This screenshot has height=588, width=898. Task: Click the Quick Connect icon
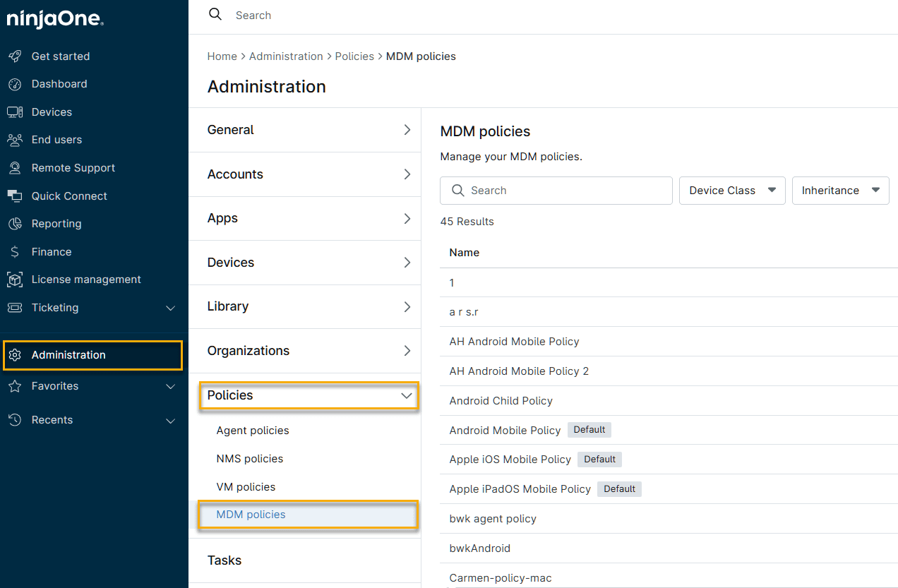(15, 196)
